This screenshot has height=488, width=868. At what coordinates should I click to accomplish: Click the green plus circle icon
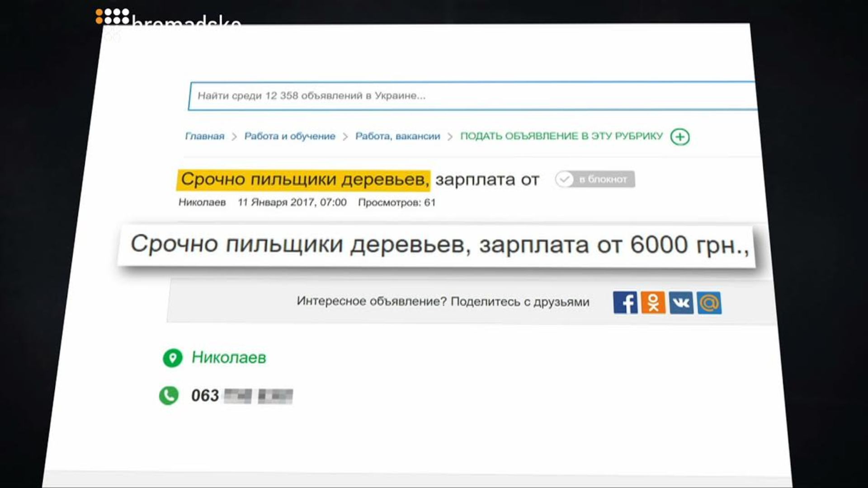(x=680, y=137)
